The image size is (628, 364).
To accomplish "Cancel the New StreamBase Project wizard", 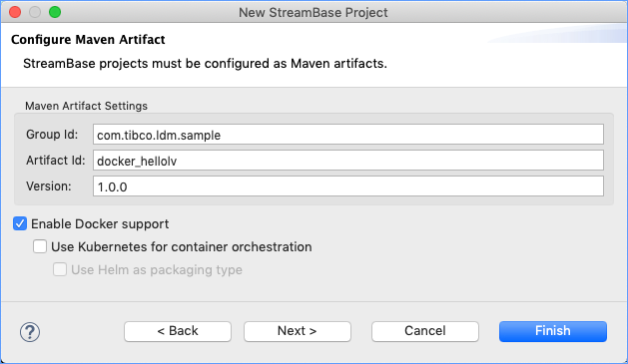I will coord(425,331).
